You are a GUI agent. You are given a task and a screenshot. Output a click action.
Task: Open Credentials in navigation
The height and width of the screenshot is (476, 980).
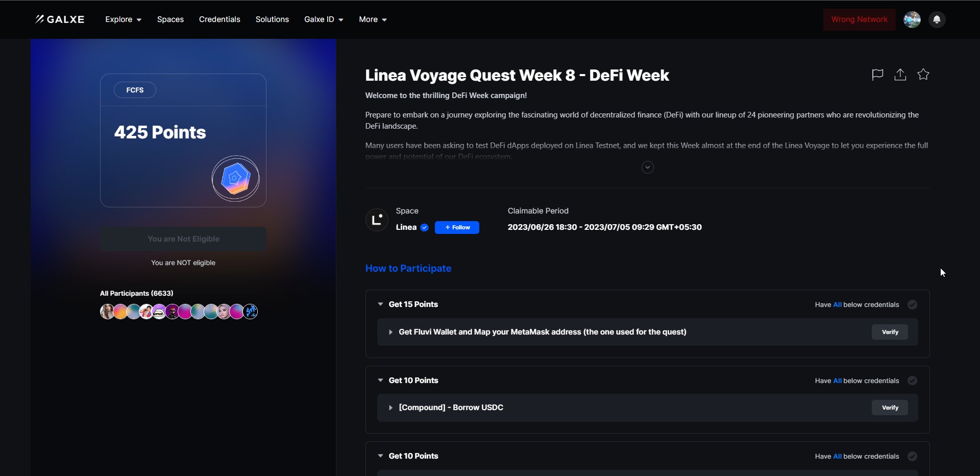pyautogui.click(x=219, y=19)
